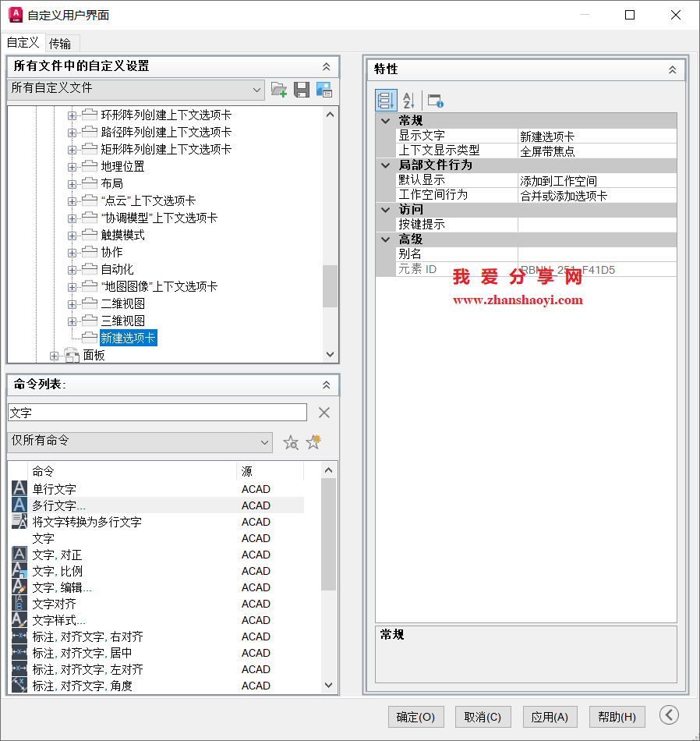Select the image display toolbar icon
The width and height of the screenshot is (700, 741).
324,89
